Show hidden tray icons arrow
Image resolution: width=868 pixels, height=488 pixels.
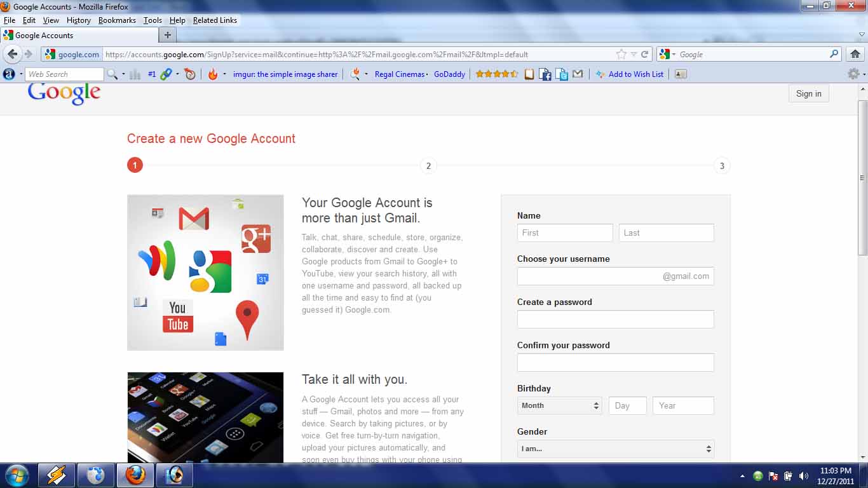click(x=742, y=476)
